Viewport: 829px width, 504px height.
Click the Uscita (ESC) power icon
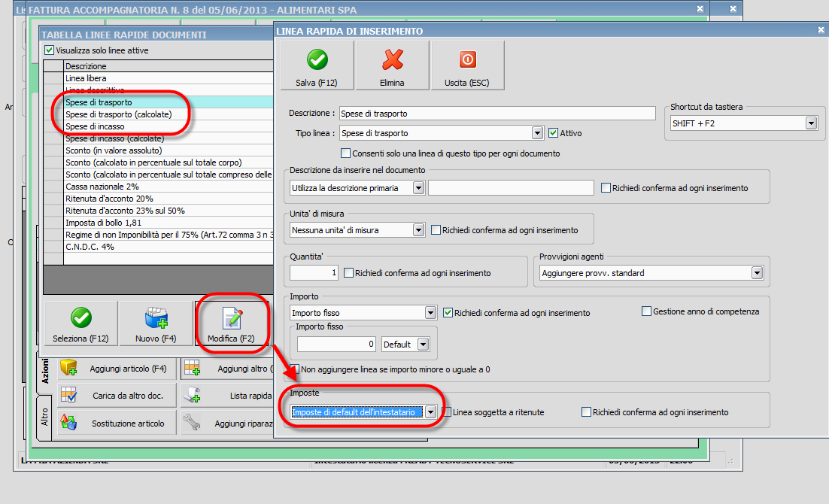467,59
